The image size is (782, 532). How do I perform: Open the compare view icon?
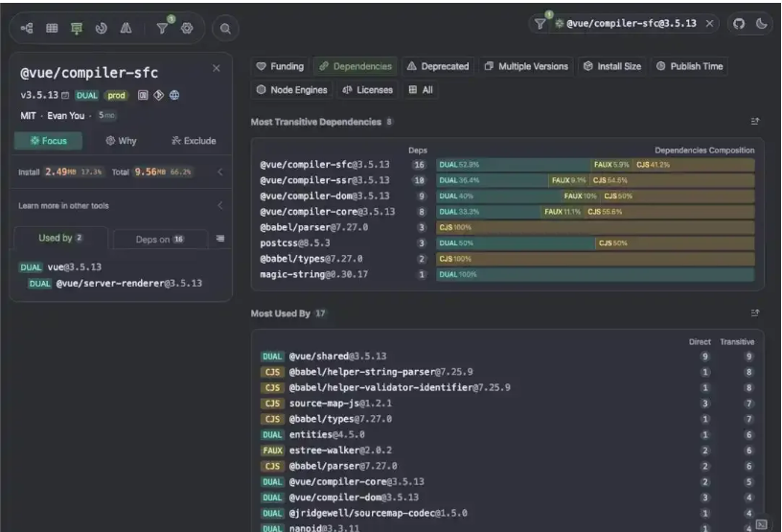[x=126, y=28]
